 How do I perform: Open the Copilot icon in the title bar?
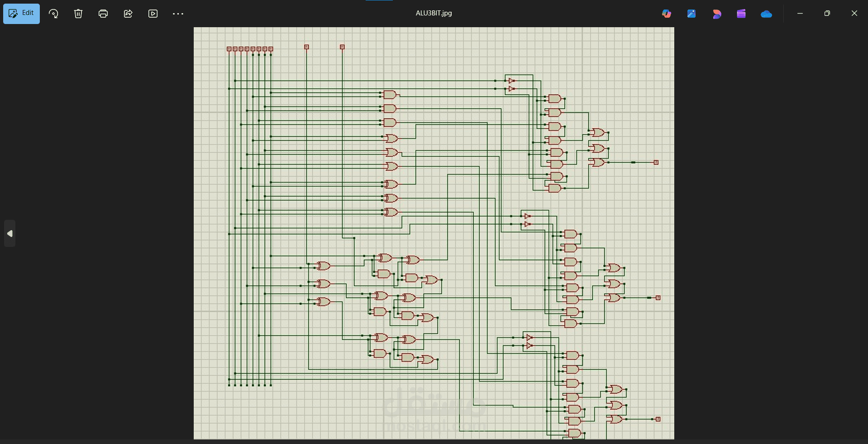click(667, 14)
